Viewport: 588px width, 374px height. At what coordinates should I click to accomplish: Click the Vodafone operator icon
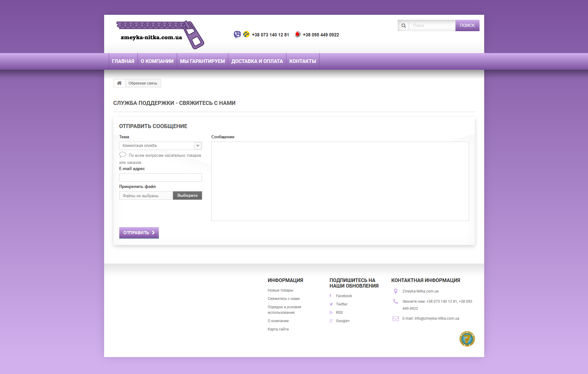point(297,34)
